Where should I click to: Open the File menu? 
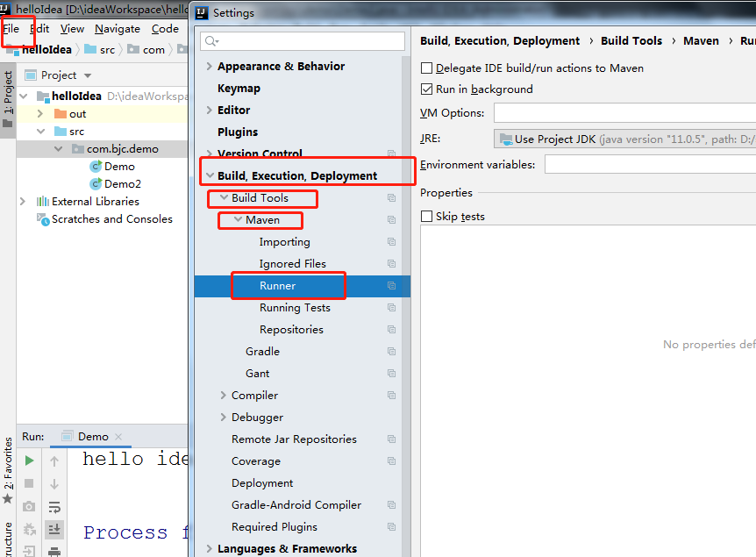click(11, 29)
